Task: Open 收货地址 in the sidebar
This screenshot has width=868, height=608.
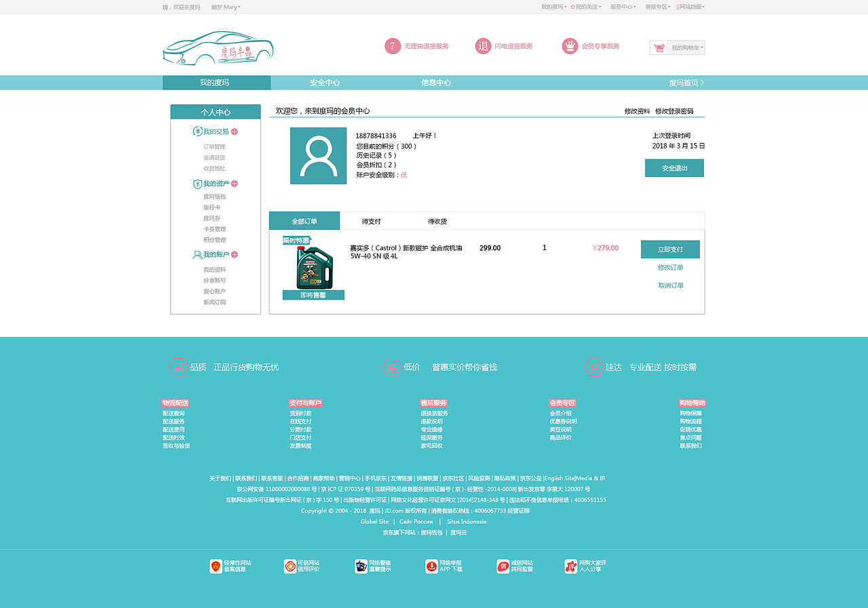Action: [x=214, y=168]
